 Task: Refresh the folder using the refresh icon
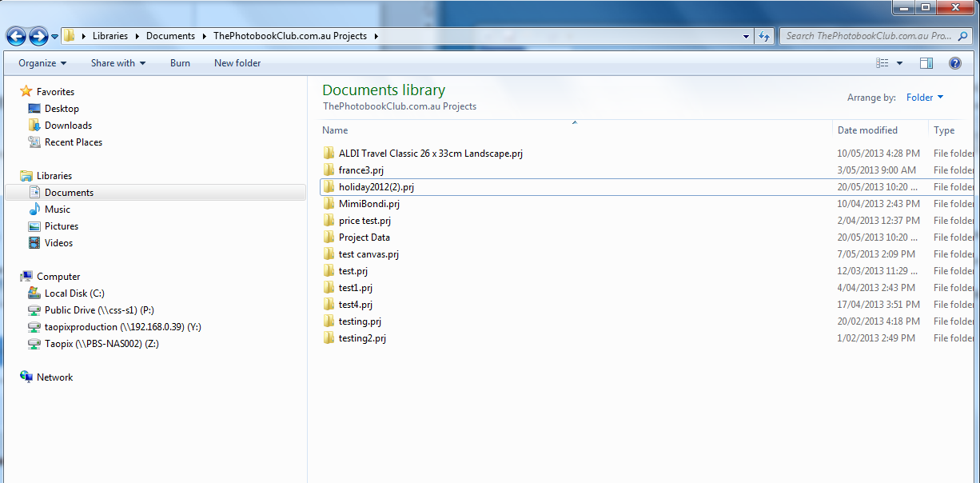pos(764,36)
